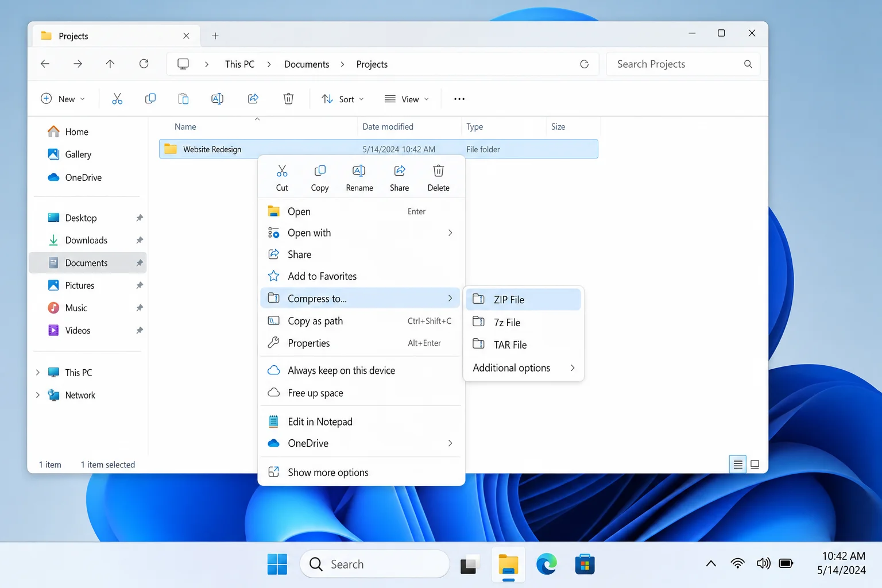Go back with the Back arrow

click(x=45, y=64)
